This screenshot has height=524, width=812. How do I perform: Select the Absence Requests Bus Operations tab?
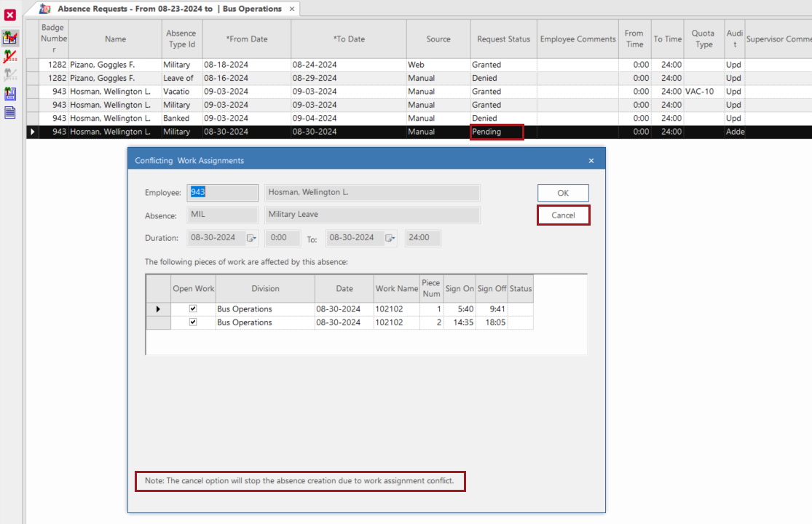tap(169, 9)
